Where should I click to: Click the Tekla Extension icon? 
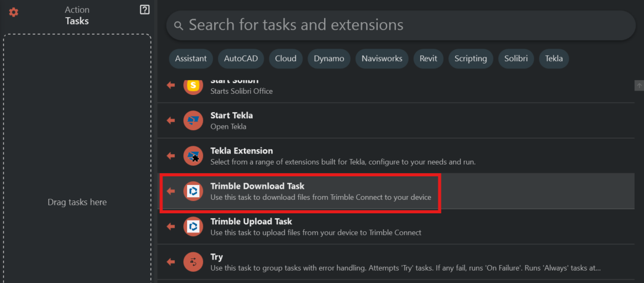193,156
